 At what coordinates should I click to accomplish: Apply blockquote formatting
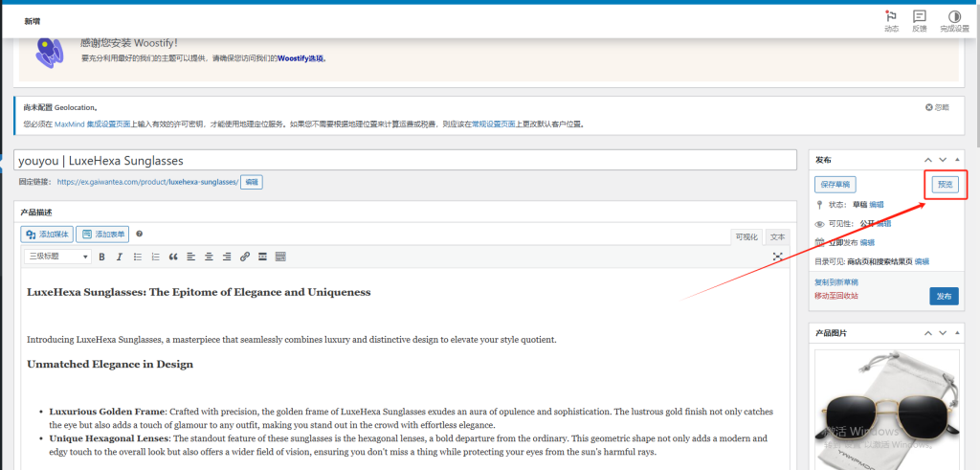(x=173, y=257)
